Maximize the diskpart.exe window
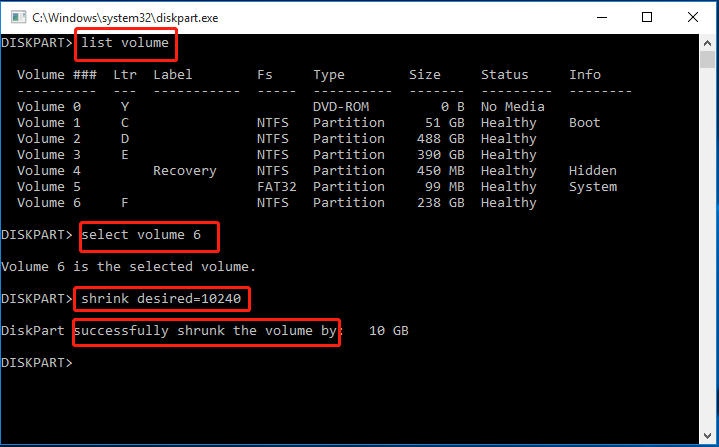The width and height of the screenshot is (719, 447). 647,17
